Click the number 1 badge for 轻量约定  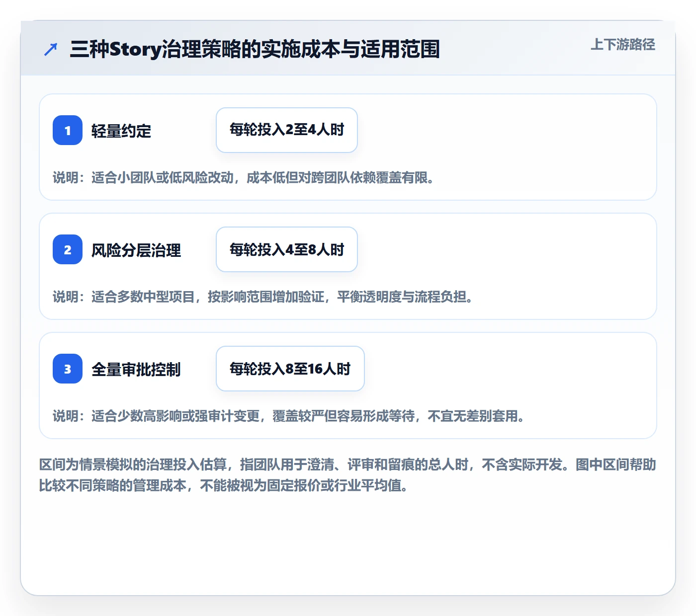tap(68, 130)
